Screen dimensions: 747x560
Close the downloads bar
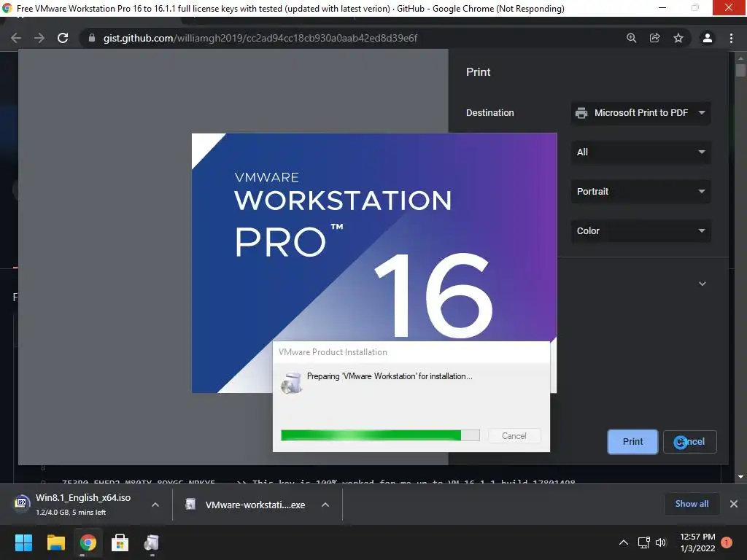click(x=734, y=504)
